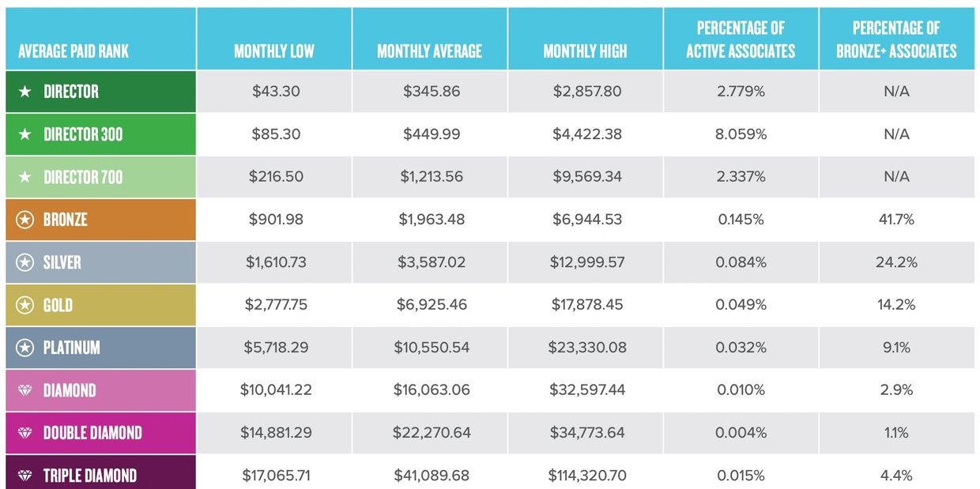Image resolution: width=980 pixels, height=489 pixels.
Task: Click the circled star icon for Platinum
Action: (25, 348)
